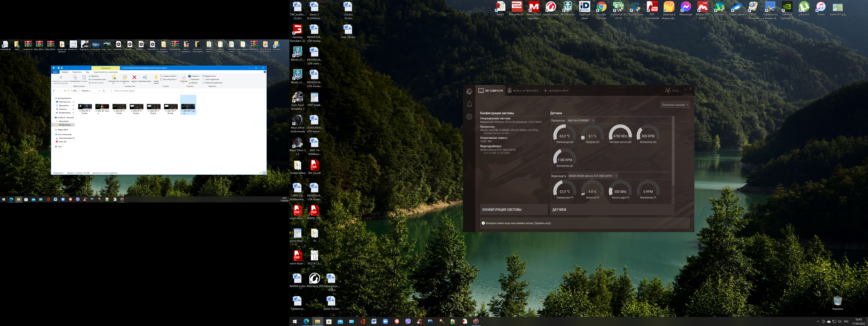This screenshot has width=868, height=326.
Task: Open settings gear in Game Center sidebar
Action: (x=469, y=117)
